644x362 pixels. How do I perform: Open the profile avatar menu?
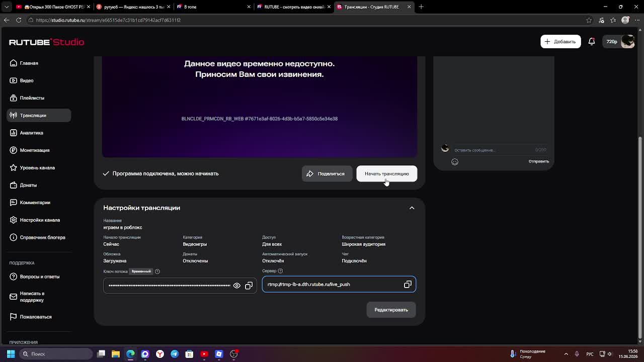[x=628, y=42]
